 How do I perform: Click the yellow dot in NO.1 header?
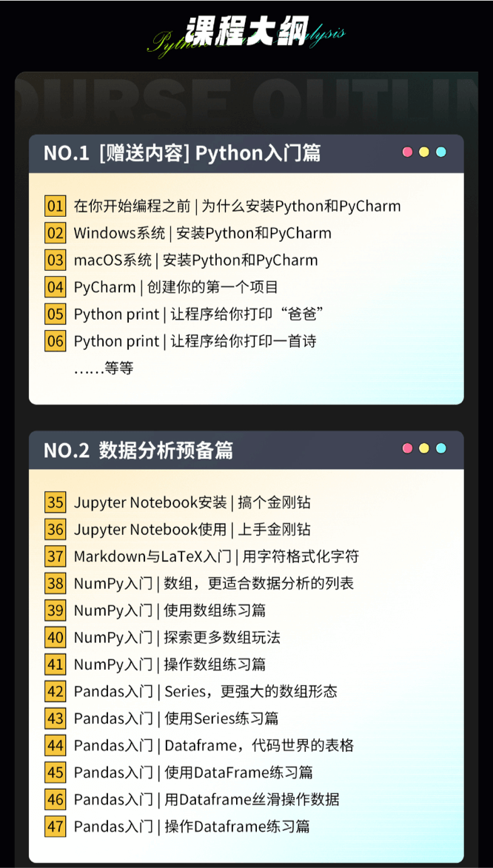coord(424,152)
